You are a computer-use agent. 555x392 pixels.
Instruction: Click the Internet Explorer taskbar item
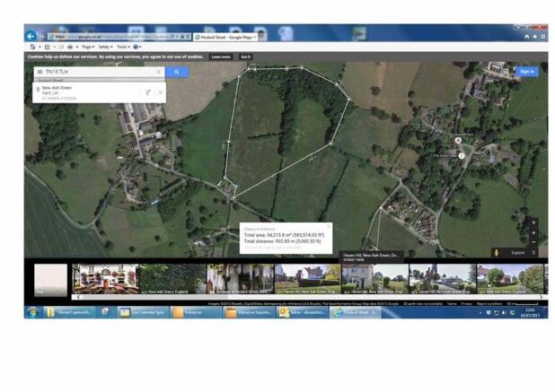pos(355,312)
